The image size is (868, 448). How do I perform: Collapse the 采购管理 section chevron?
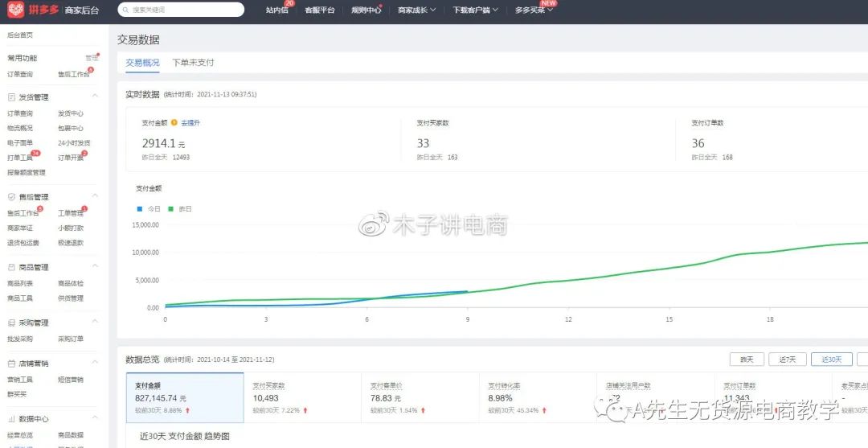[95, 321]
